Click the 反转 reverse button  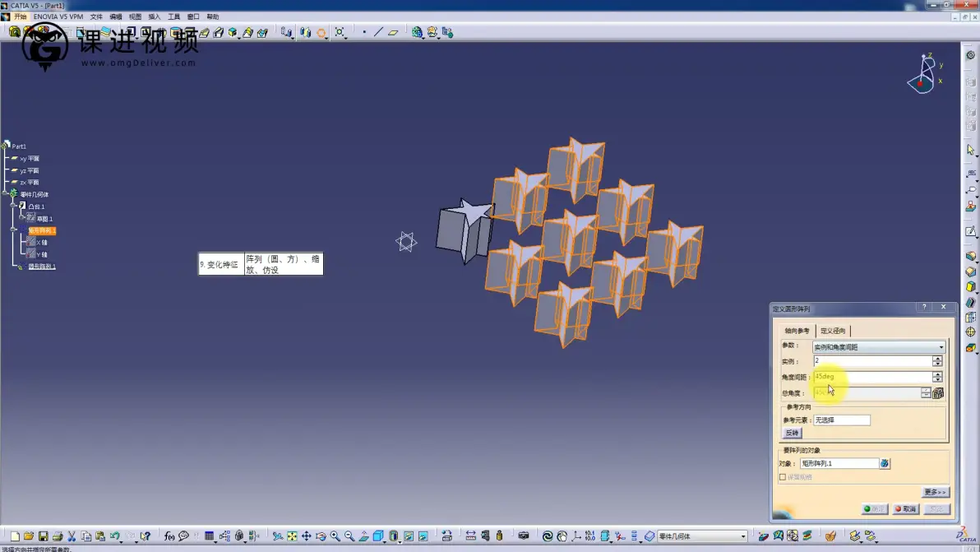pos(792,433)
